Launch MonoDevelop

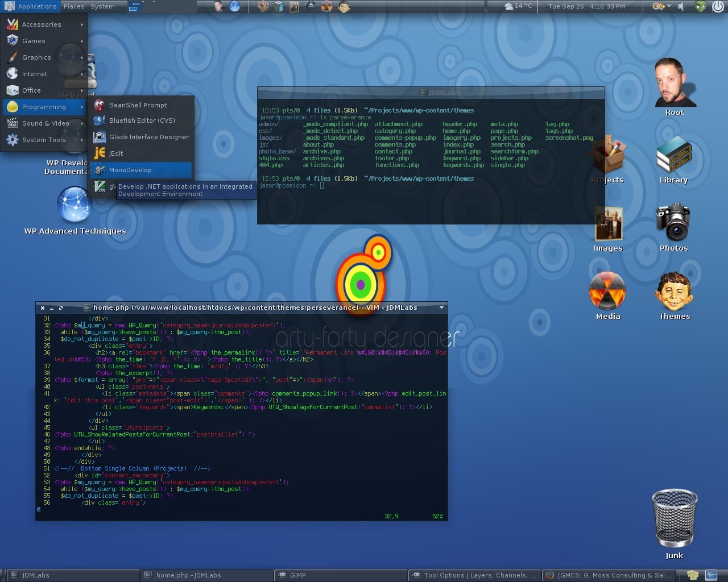pyautogui.click(x=141, y=170)
